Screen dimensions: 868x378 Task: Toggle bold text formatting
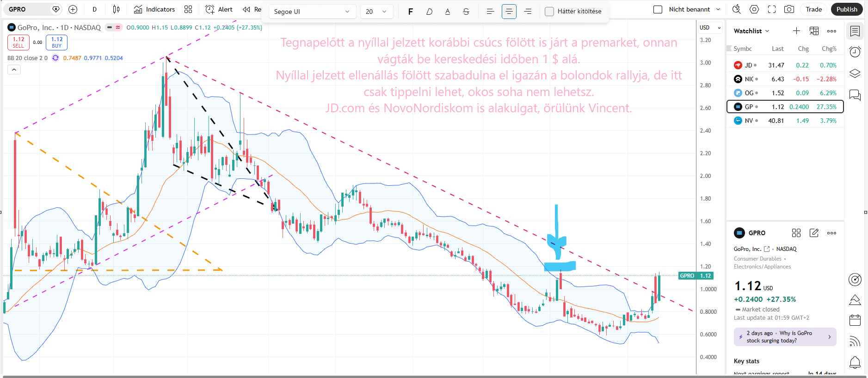point(410,12)
